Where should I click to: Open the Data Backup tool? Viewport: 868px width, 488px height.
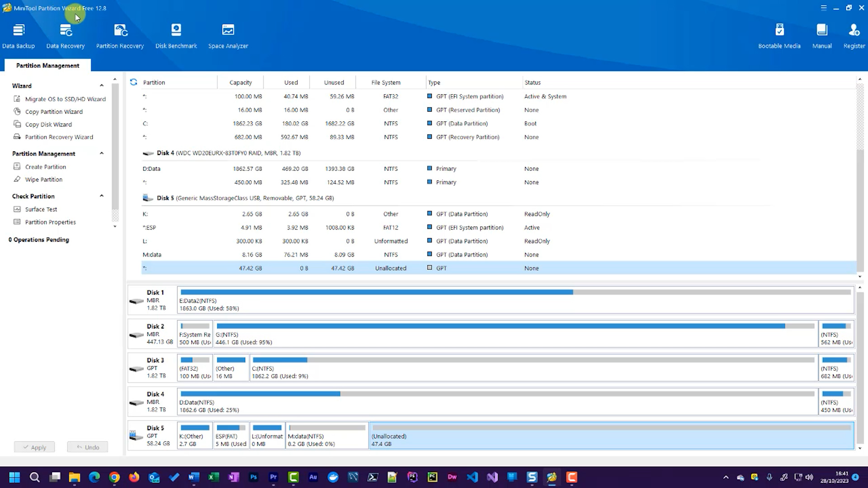click(x=19, y=35)
